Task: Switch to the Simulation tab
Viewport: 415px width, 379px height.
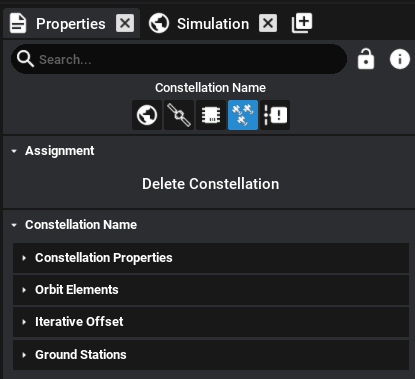Action: click(x=213, y=24)
